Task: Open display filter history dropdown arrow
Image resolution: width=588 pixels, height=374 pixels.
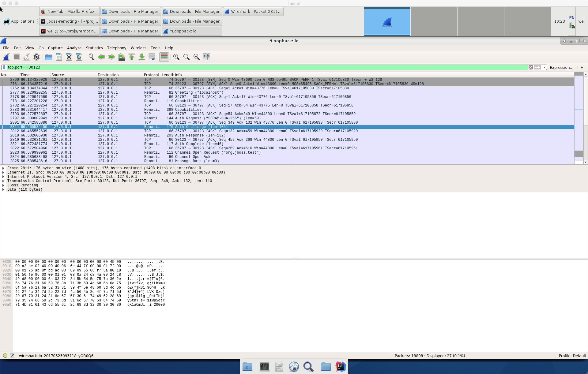Action: 545,67
